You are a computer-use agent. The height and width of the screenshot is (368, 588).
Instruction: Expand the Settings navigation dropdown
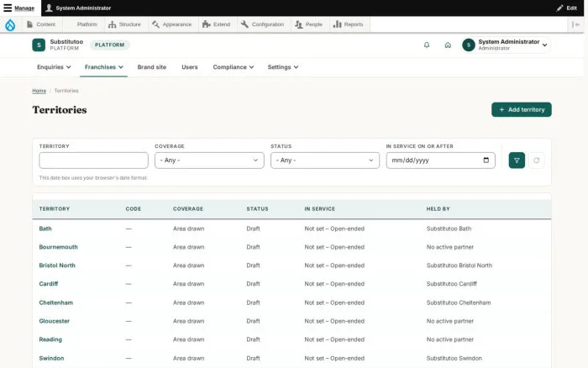tap(283, 67)
